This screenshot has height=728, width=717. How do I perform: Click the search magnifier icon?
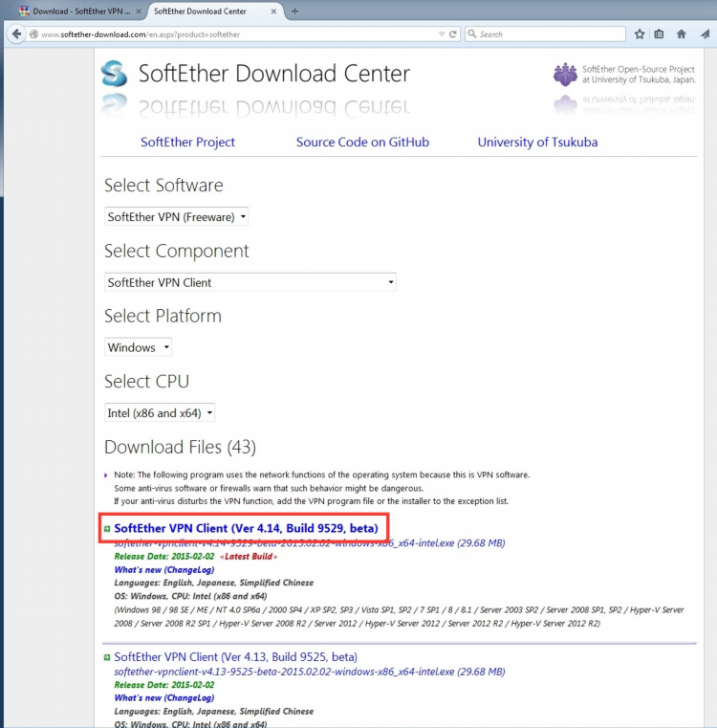click(x=472, y=33)
